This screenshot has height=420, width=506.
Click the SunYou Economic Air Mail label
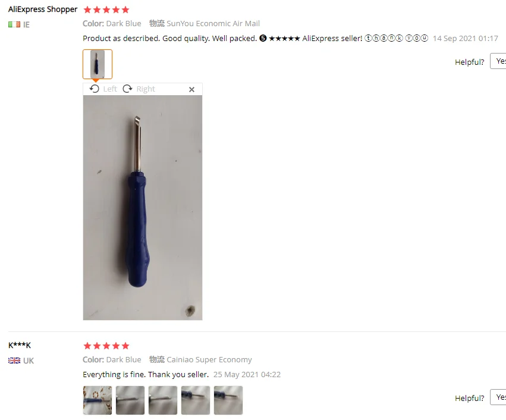[213, 24]
